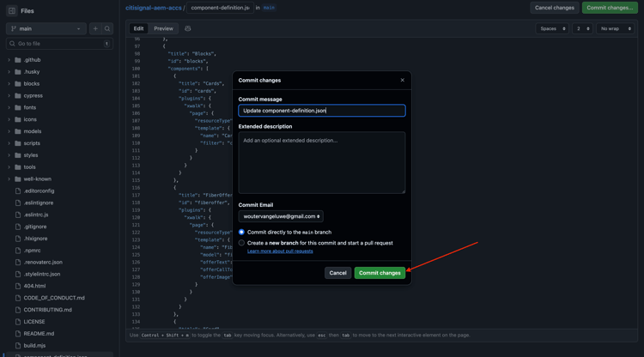Click the scripts folder icon
The width and height of the screenshot is (644, 357).
18,143
